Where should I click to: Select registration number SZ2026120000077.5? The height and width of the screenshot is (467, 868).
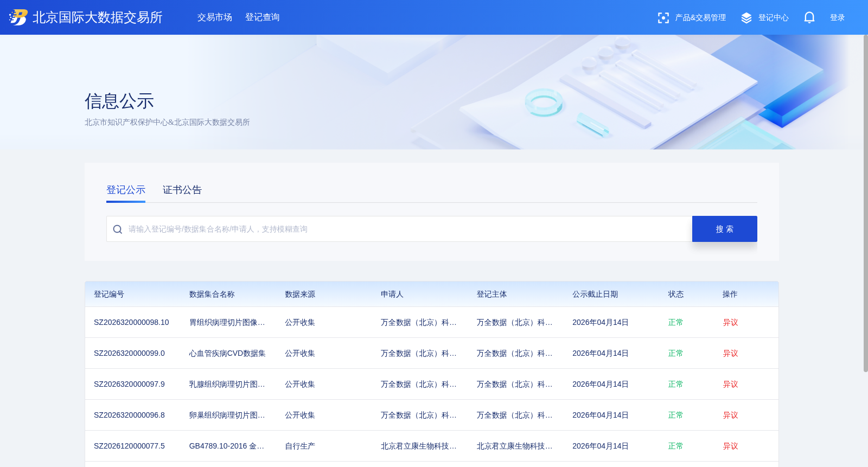point(129,446)
